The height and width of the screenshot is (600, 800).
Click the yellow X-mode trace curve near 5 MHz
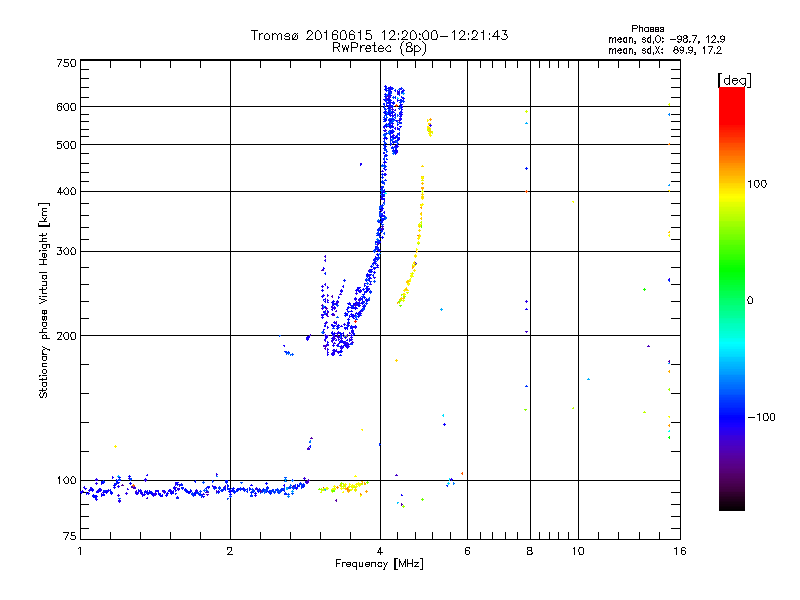pyautogui.click(x=413, y=236)
